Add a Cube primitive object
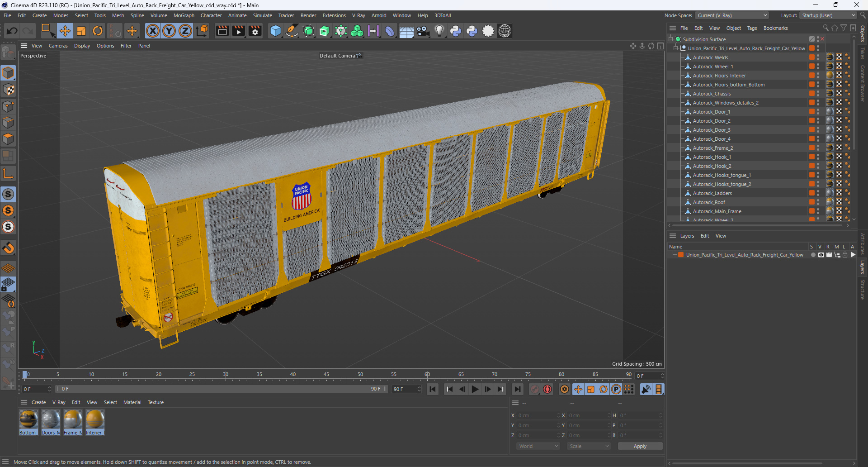This screenshot has height=467, width=868. (275, 31)
